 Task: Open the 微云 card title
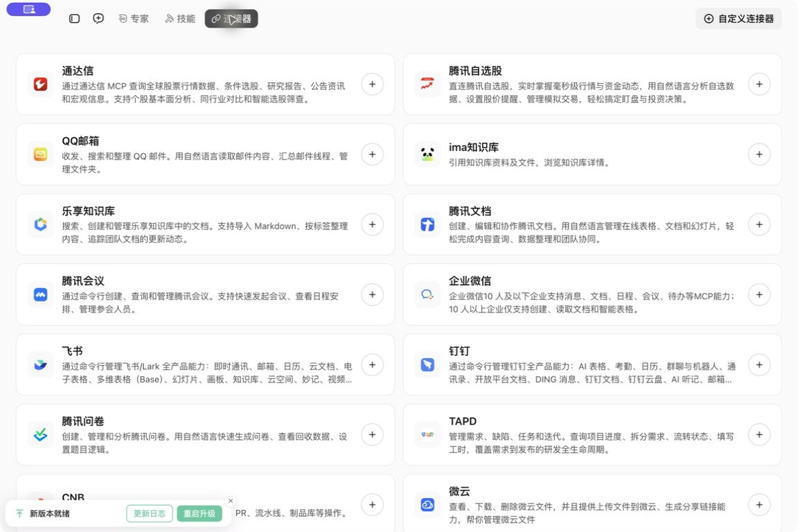(x=459, y=491)
